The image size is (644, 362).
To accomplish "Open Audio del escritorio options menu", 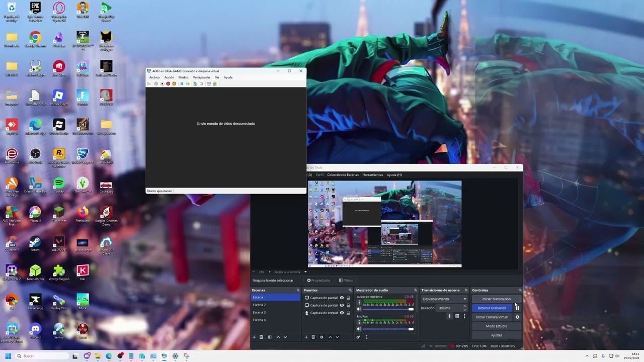I will 359,303.
